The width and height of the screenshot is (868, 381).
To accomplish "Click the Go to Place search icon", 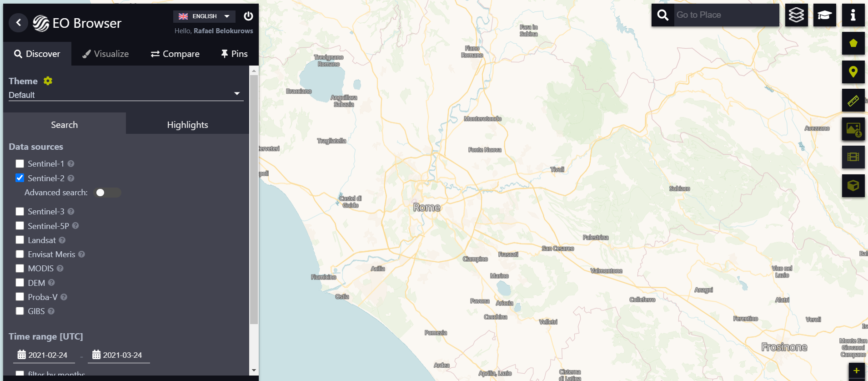I will pos(663,15).
